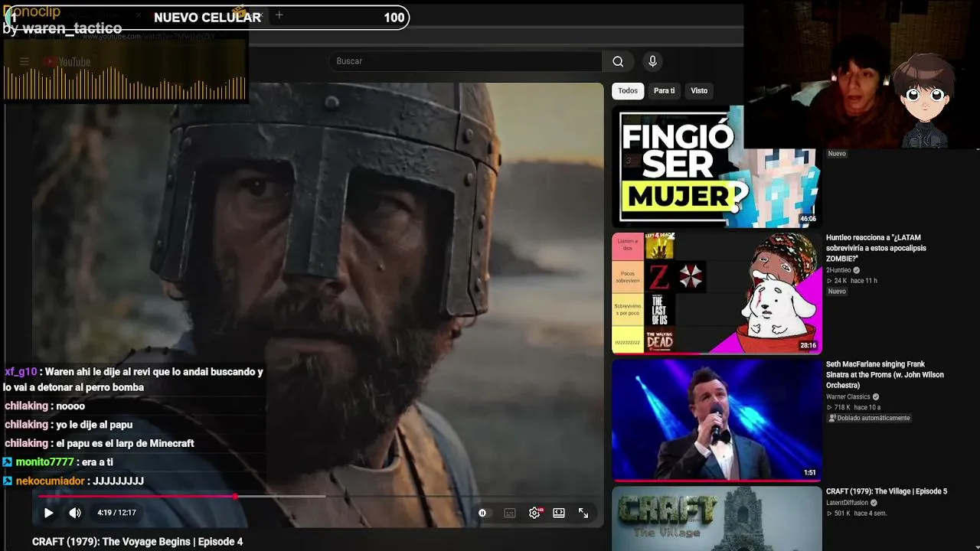Go to the YouTube home logo
This screenshot has width=980, height=551.
coord(67,62)
